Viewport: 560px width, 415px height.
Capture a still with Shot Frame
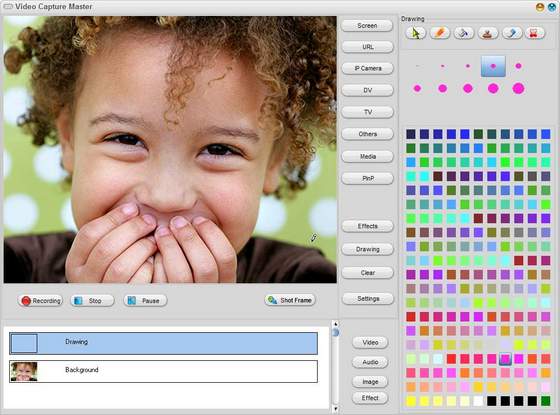tap(290, 300)
